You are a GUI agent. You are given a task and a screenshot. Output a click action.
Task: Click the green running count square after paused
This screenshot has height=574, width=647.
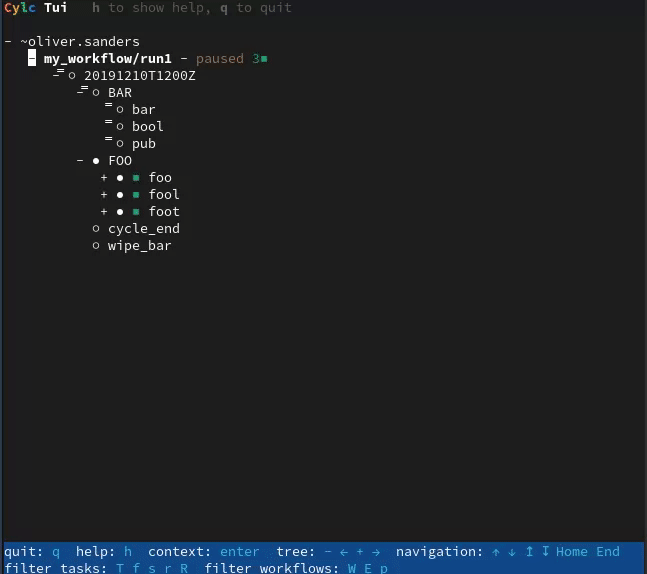[x=264, y=59]
